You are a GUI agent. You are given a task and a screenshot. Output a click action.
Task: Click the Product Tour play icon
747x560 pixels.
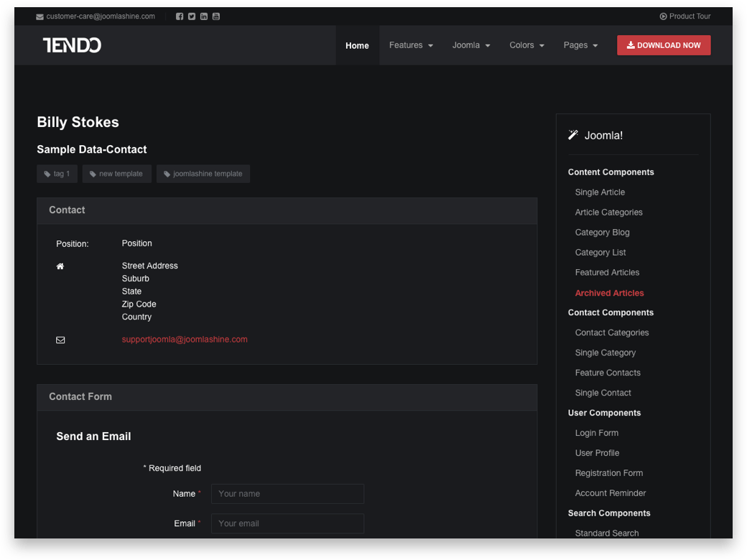663,17
